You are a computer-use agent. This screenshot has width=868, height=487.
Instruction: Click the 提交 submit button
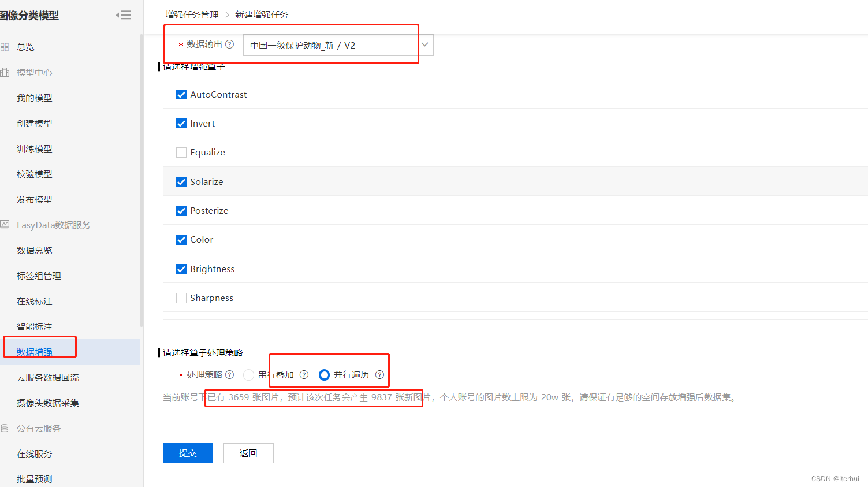pos(188,453)
